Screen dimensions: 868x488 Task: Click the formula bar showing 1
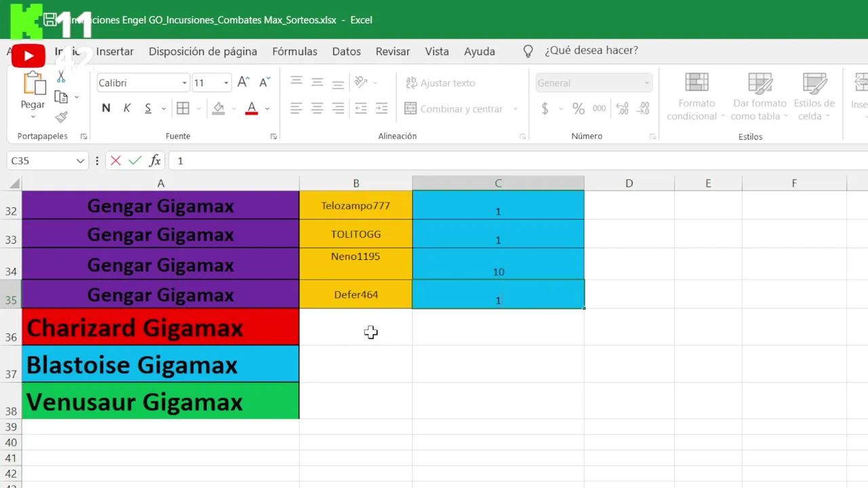[x=519, y=161]
